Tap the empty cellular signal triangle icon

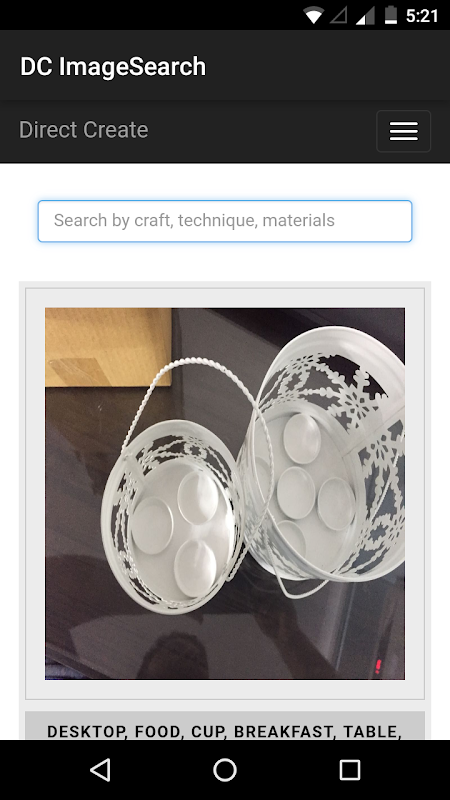tap(339, 15)
